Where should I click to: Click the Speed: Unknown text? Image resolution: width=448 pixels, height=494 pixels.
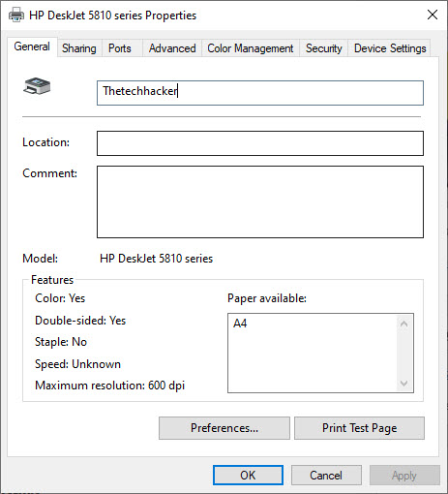click(x=77, y=364)
